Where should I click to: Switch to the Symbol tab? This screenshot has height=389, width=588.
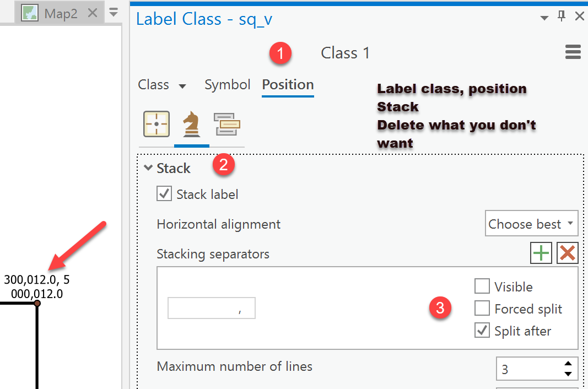[227, 85]
